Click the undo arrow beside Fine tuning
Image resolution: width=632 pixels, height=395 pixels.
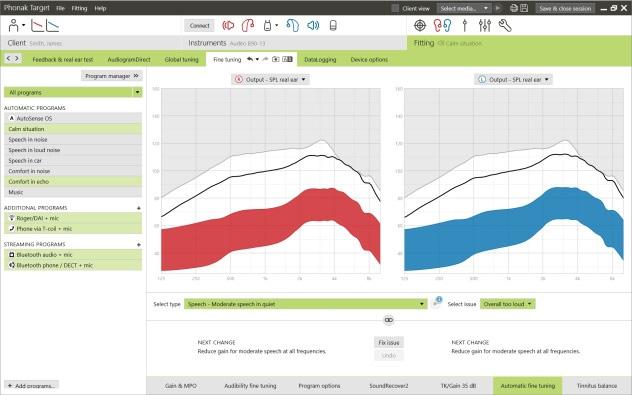[x=250, y=59]
